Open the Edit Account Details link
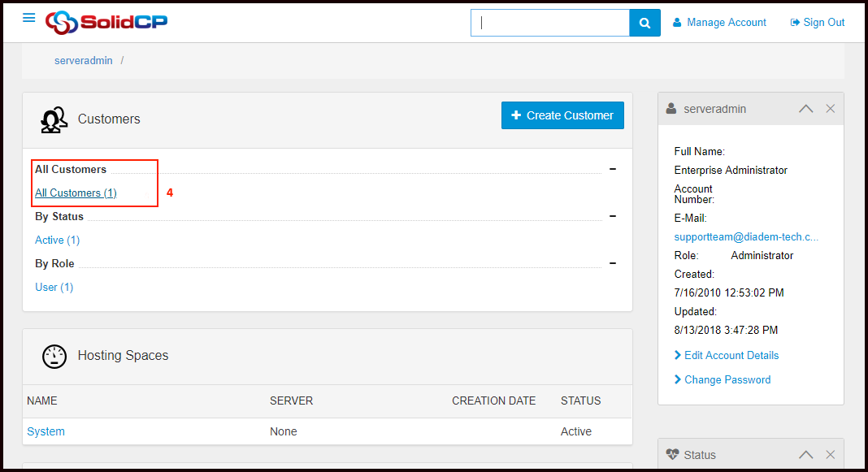This screenshot has height=472, width=868. (x=731, y=355)
